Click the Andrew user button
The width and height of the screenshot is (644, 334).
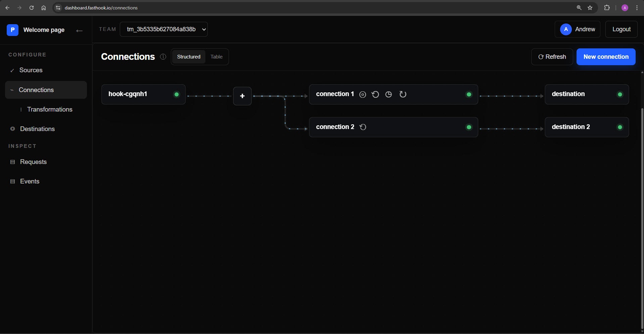click(x=578, y=29)
